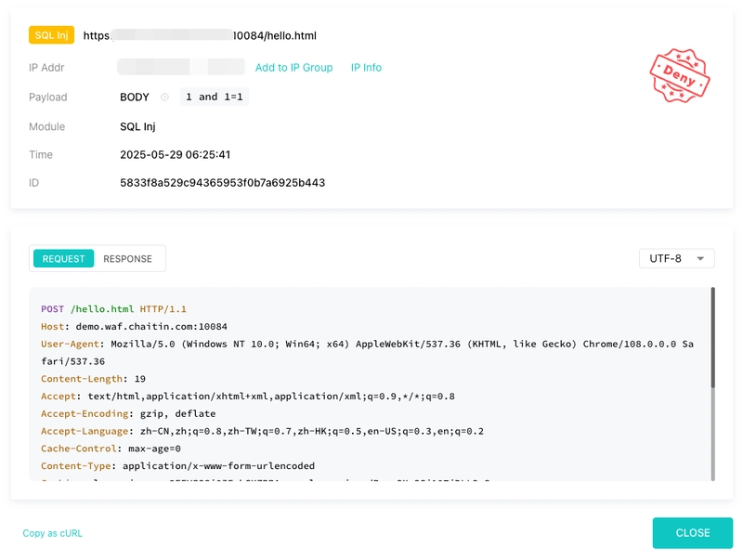Click the event time 2025-05-29 06:25:41

pos(175,155)
